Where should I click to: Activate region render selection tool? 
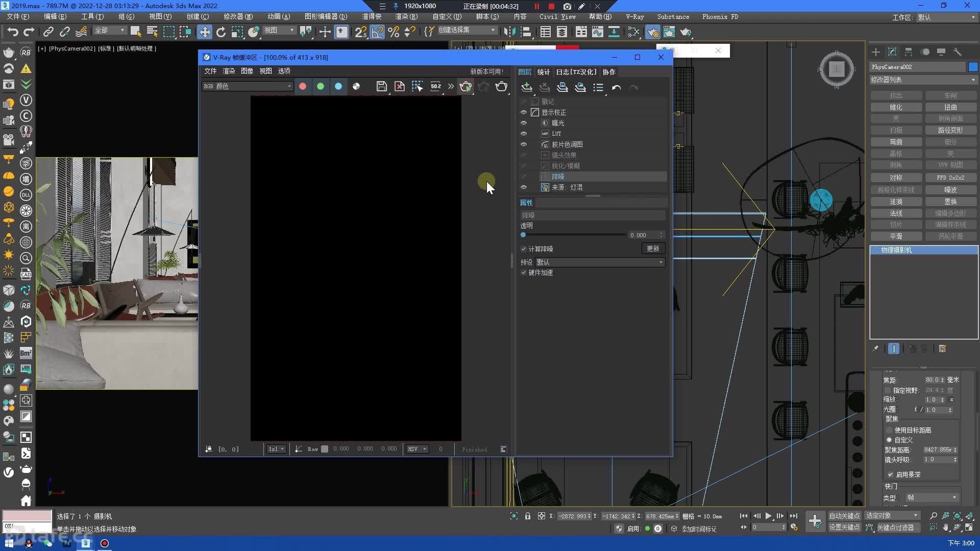(x=418, y=86)
